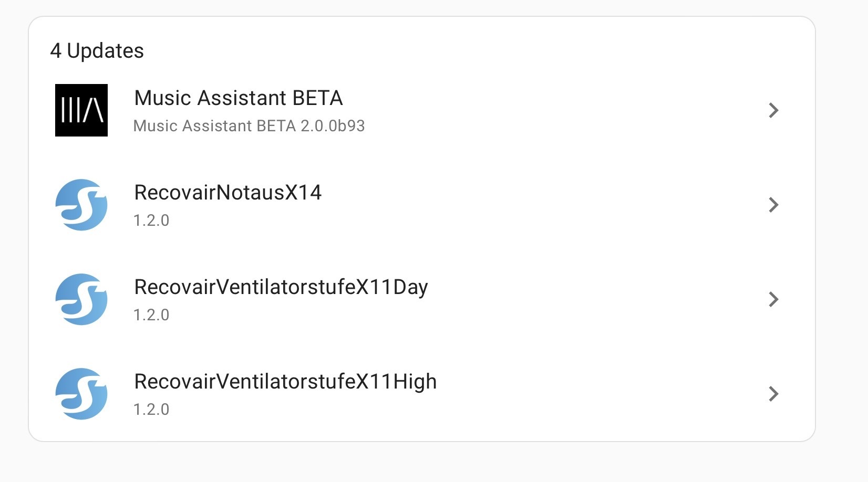
Task: Click the RecovairVentilatorstufeX11High blue S icon
Action: click(81, 394)
